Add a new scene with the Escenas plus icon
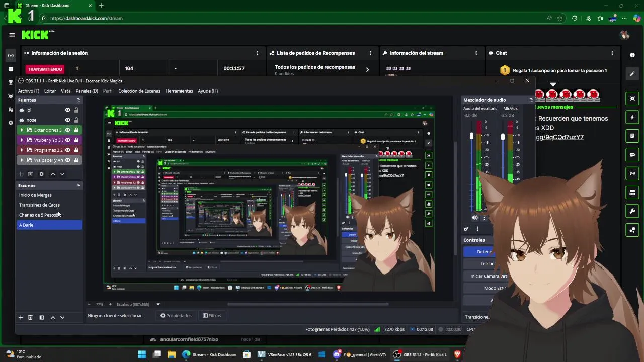The height and width of the screenshot is (362, 644). click(x=21, y=317)
